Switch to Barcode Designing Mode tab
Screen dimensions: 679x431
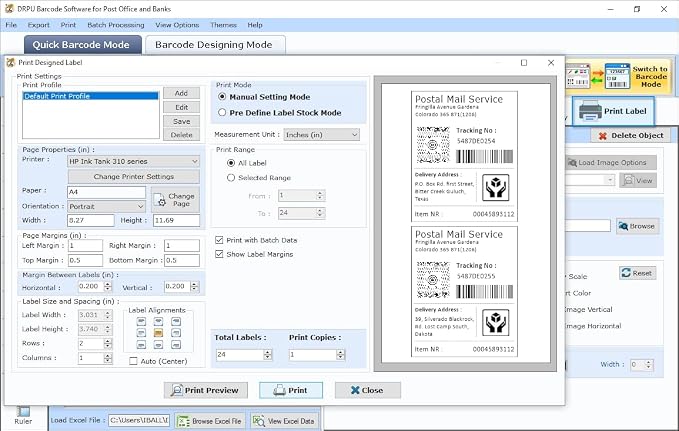click(x=215, y=45)
